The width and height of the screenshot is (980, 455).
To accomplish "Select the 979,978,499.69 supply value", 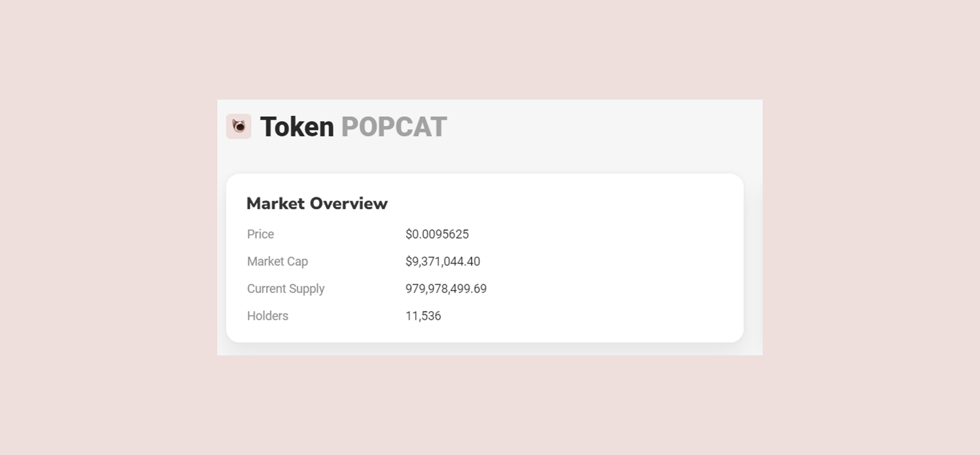I will pyautogui.click(x=446, y=288).
